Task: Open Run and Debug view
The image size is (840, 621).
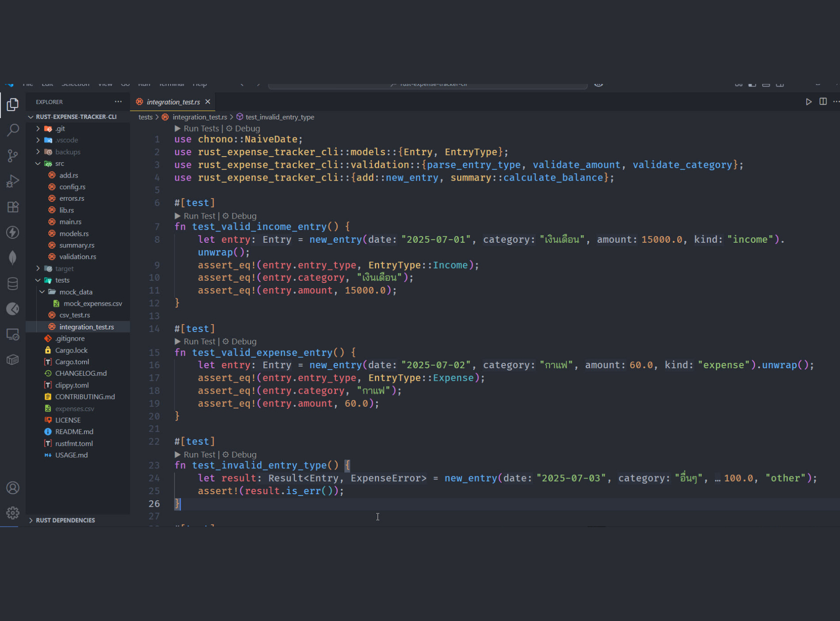Action: pos(13,181)
